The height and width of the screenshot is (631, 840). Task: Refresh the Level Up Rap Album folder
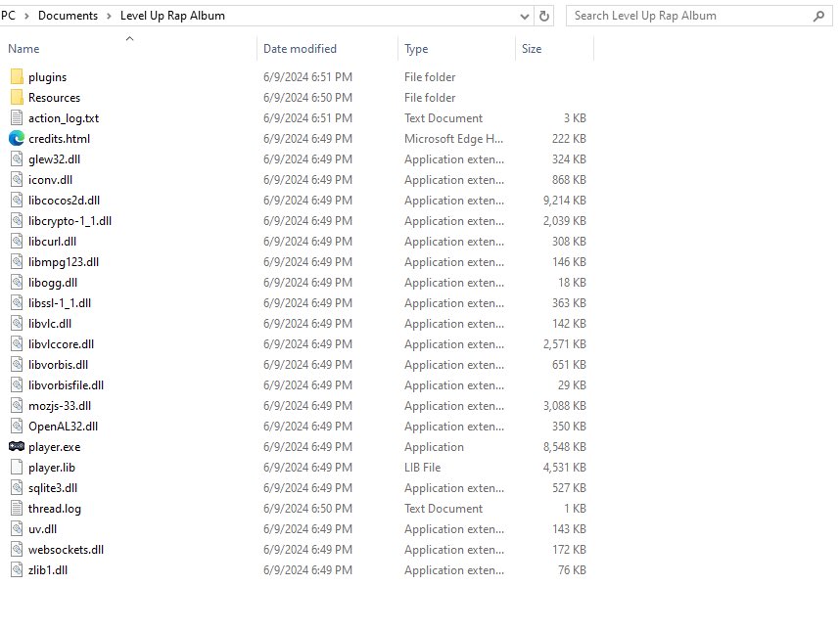click(x=543, y=16)
